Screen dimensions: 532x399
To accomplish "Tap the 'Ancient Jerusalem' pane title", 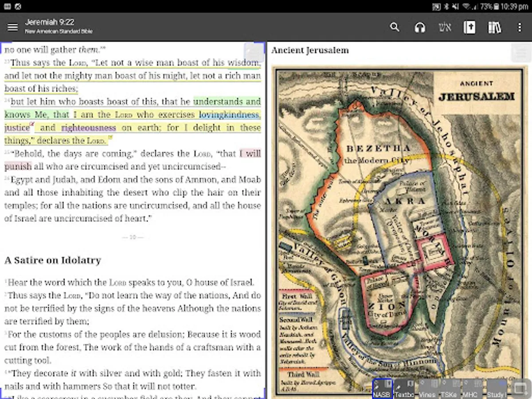I will point(310,50).
